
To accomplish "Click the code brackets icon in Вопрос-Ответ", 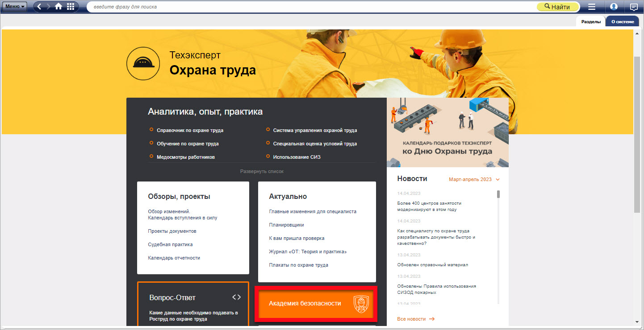I will click(237, 297).
